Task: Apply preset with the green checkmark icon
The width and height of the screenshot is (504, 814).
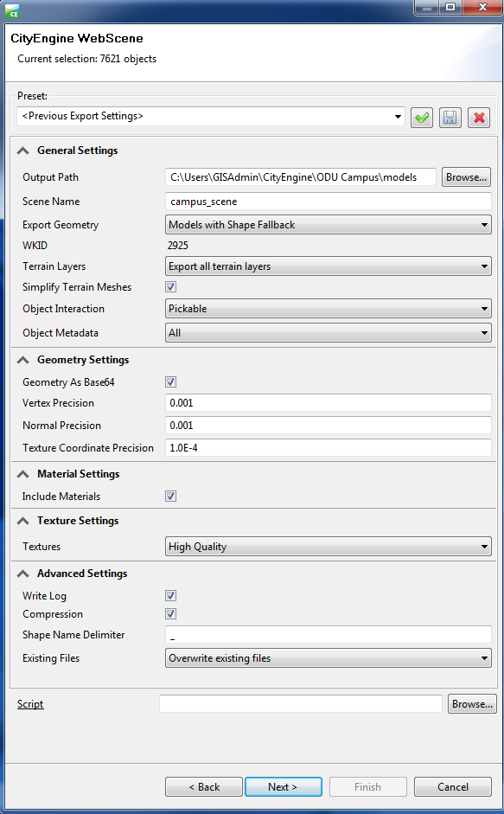Action: tap(422, 118)
